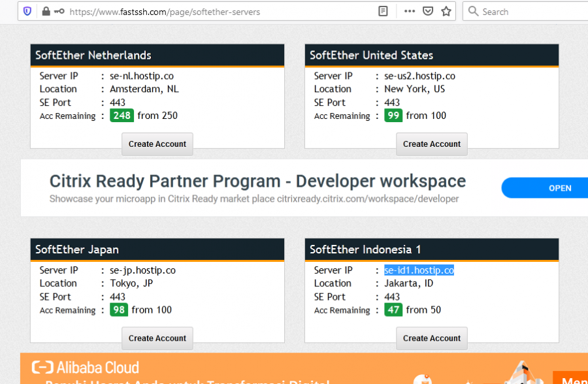
Task: Click the green 248 remaining badge
Action: point(122,116)
